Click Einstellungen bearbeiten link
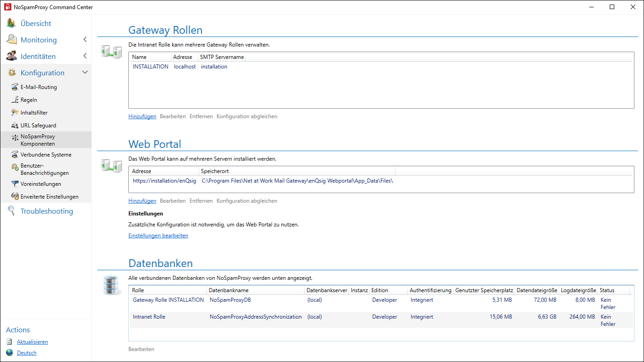 click(158, 236)
